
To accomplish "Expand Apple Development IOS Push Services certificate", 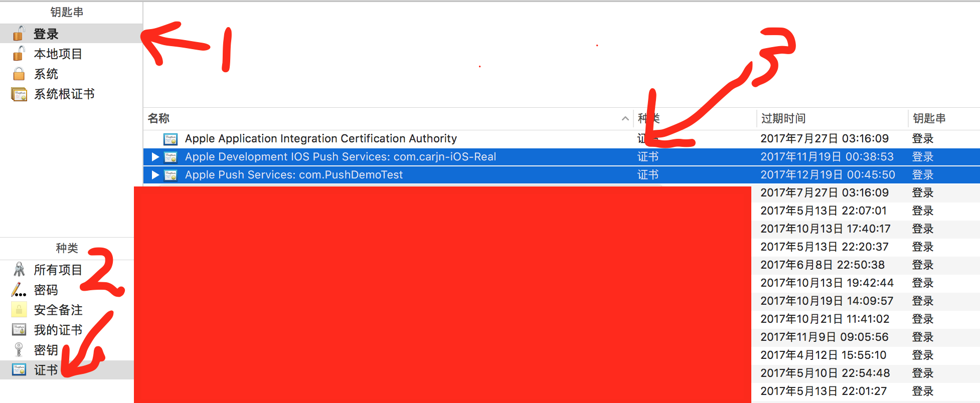I will (155, 157).
